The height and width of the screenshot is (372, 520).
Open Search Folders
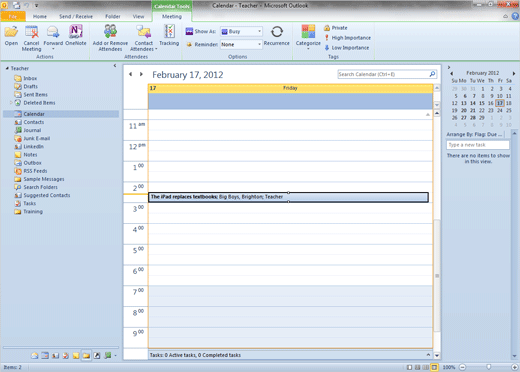coord(40,187)
